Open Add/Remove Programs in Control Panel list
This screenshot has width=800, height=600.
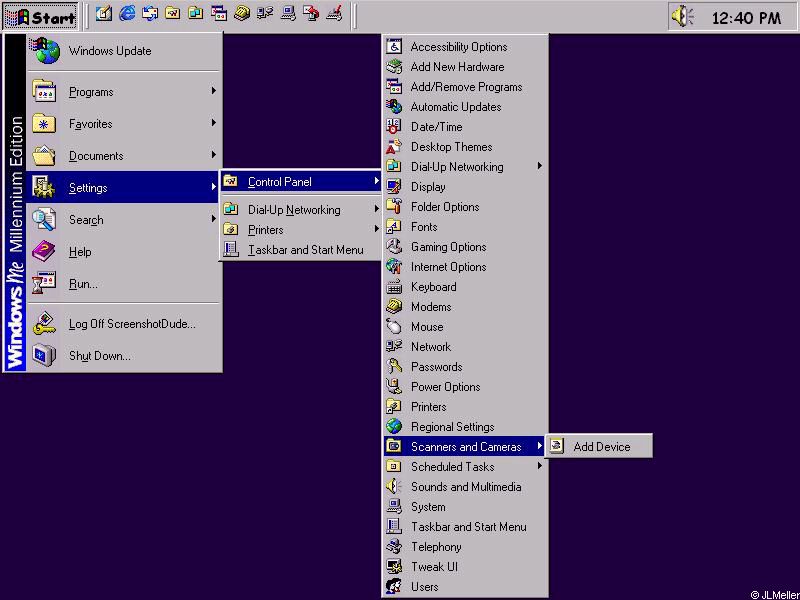(x=465, y=87)
